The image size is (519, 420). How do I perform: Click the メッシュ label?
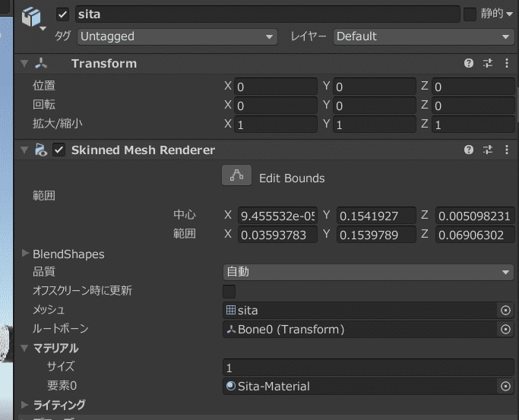(49, 310)
